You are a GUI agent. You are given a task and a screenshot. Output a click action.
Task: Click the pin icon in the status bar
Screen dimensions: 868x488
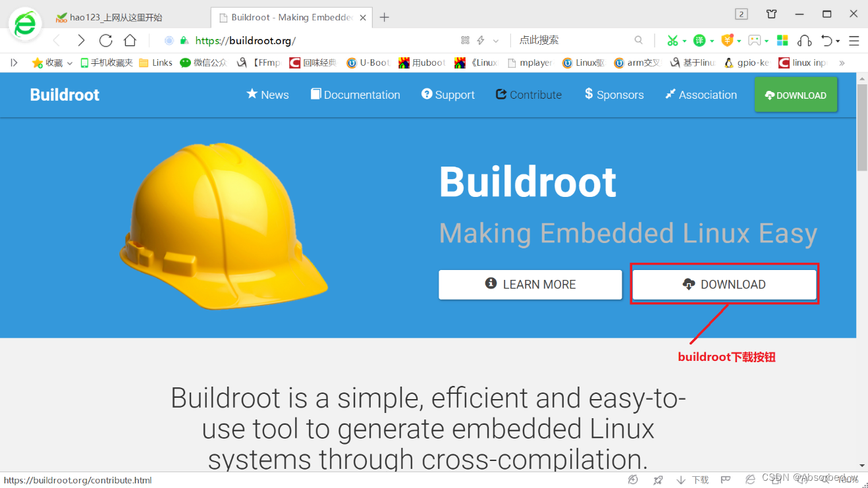pos(657,479)
